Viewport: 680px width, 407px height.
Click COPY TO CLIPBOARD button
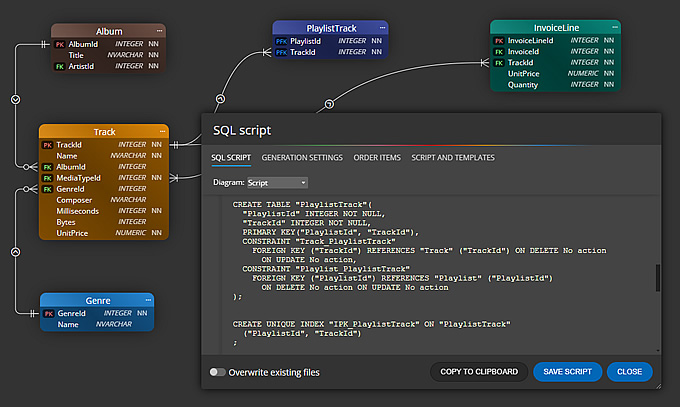479,372
